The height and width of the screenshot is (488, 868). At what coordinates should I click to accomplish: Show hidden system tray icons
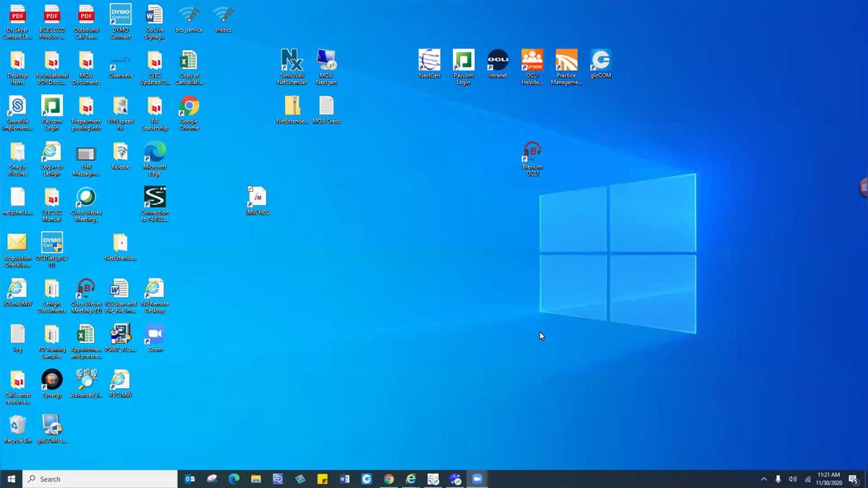[764, 479]
